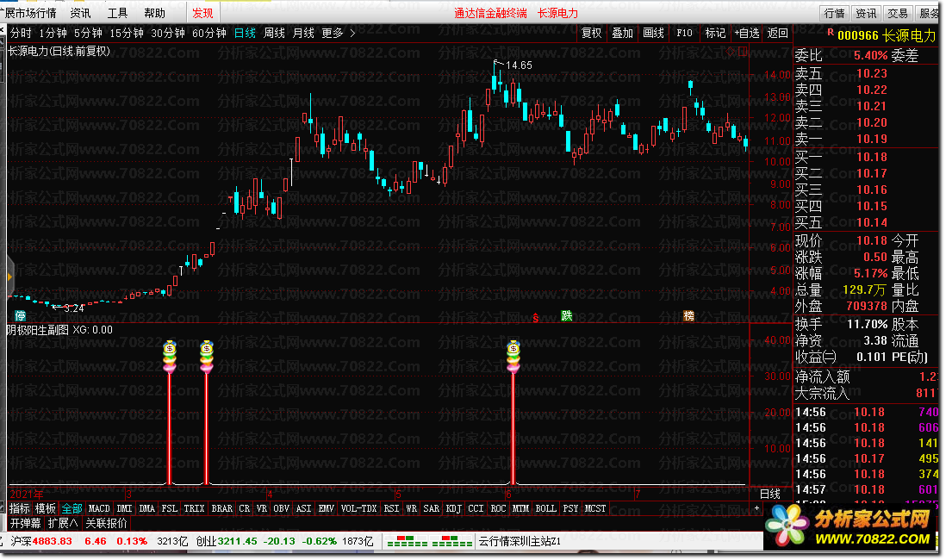946x560 pixels.
Task: Click the 沪深 index value 4883.83
Action: click(52, 541)
